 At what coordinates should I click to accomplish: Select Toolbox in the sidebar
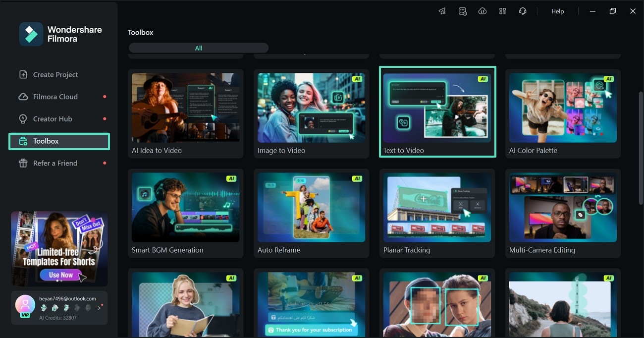click(x=59, y=141)
